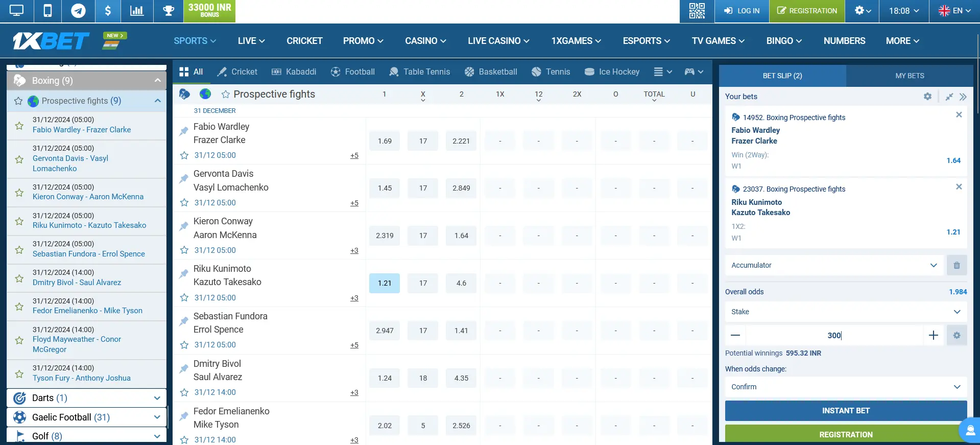The image size is (980, 445).
Task: Open the live chat support icon
Action: coord(969,430)
